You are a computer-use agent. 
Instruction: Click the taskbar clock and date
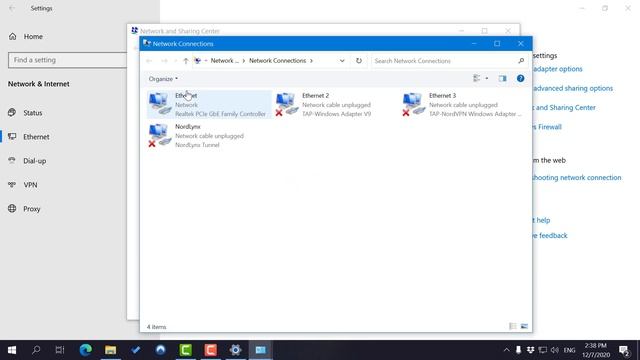596,350
